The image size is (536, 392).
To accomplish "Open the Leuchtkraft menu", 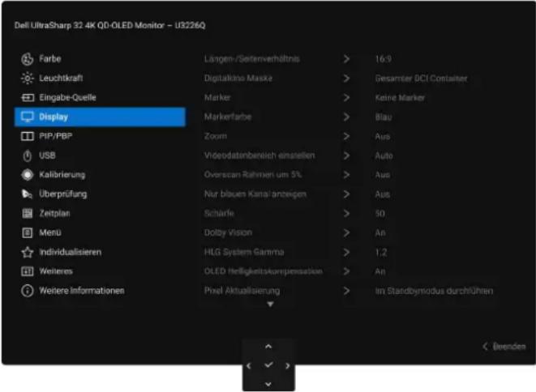I will coord(100,79).
